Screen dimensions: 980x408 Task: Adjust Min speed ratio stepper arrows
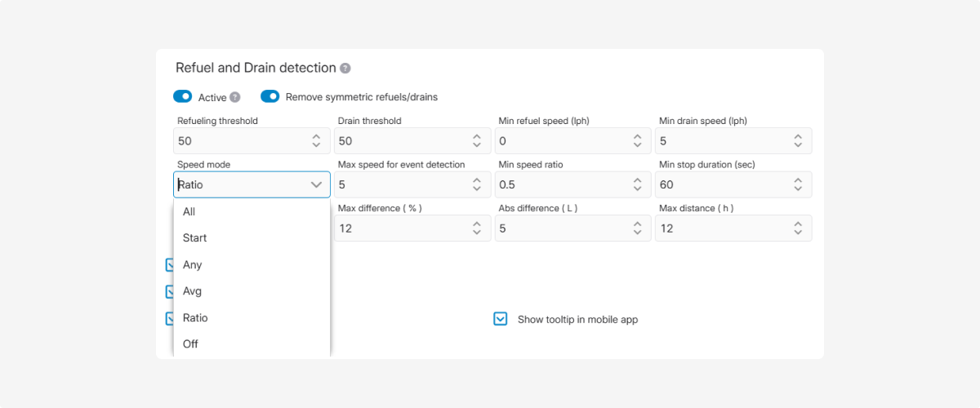tap(637, 185)
